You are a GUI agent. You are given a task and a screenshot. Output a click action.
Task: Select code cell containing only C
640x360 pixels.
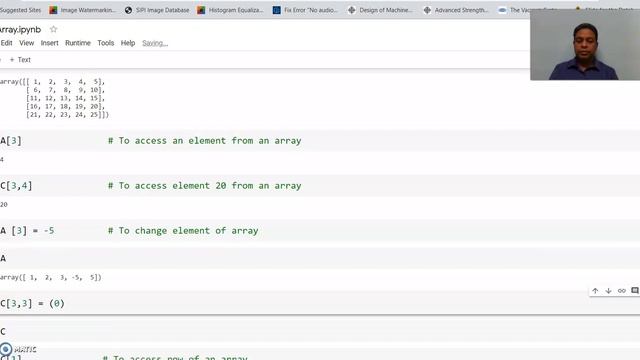pos(320,331)
